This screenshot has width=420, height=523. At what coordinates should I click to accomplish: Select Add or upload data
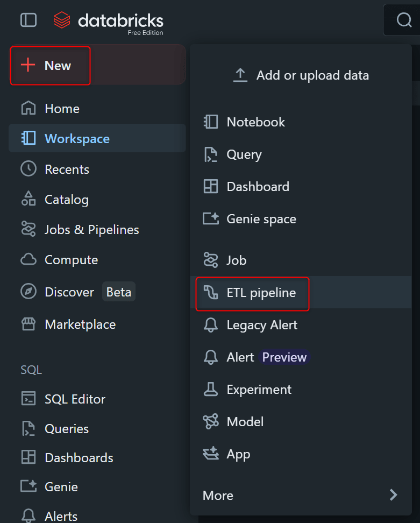tap(301, 75)
